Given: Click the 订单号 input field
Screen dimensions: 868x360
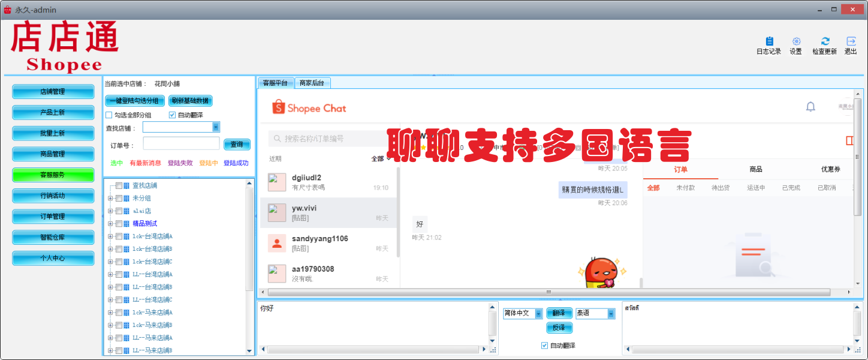Looking at the screenshot, I should pyautogui.click(x=182, y=143).
